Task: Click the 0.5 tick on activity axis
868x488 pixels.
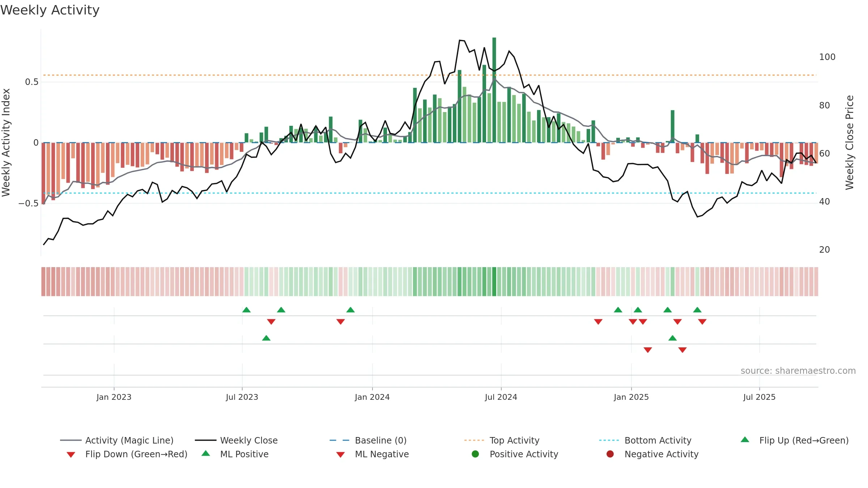Action: 31,82
